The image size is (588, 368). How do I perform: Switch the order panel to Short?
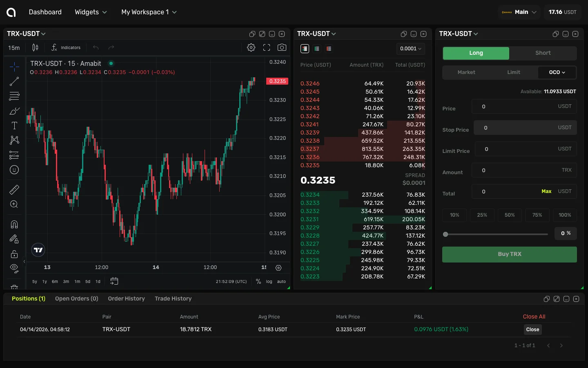543,53
